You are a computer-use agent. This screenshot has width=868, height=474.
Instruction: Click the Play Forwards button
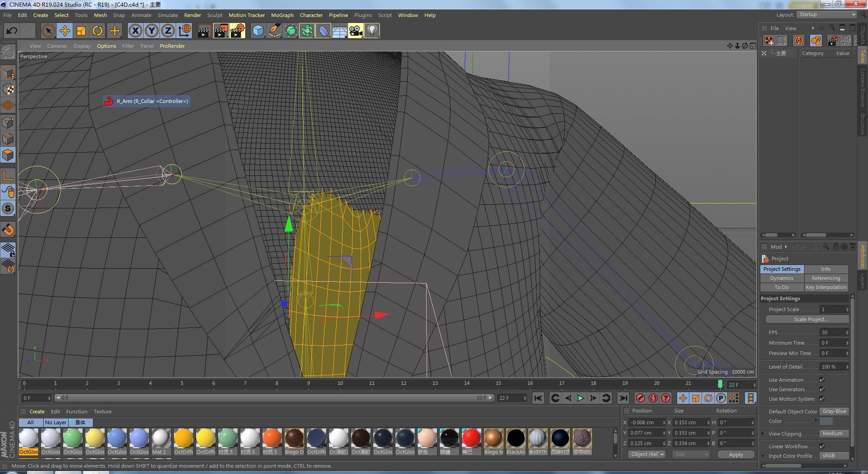pyautogui.click(x=580, y=398)
